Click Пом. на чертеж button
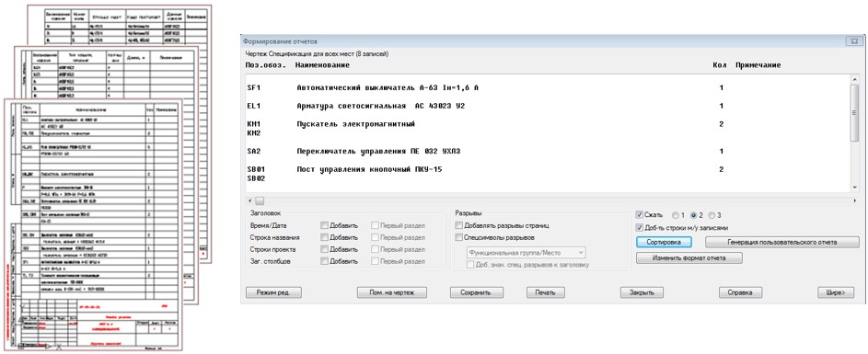Image resolution: width=868 pixels, height=354 pixels. pyautogui.click(x=385, y=292)
